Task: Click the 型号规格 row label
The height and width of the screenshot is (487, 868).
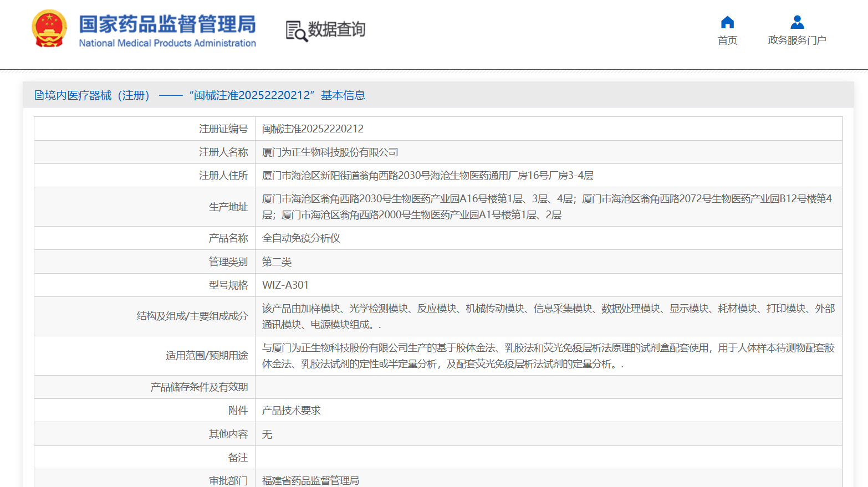Action: coord(228,285)
